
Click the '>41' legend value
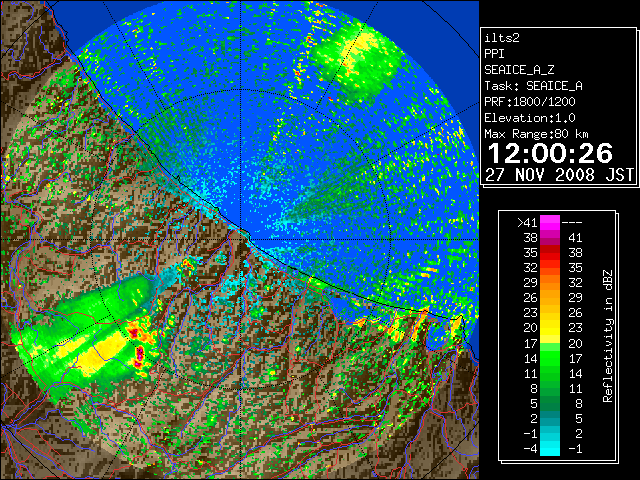[x=527, y=223]
